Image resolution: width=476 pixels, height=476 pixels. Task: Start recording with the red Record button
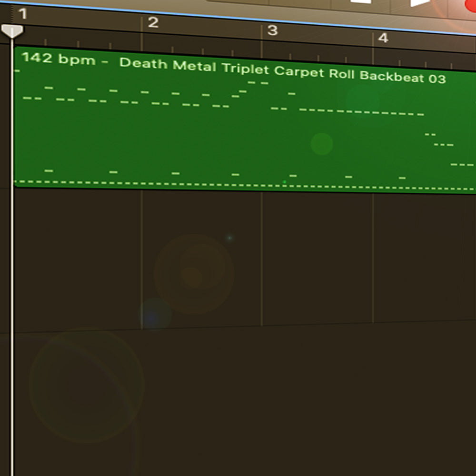pyautogui.click(x=470, y=5)
